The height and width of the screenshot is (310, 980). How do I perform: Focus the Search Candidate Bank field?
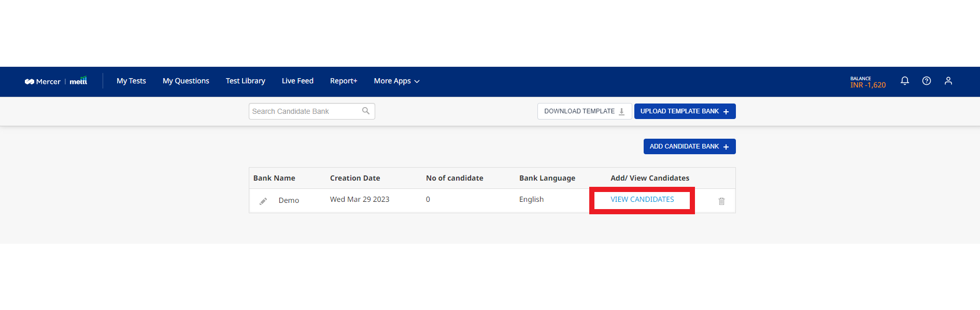coord(311,111)
